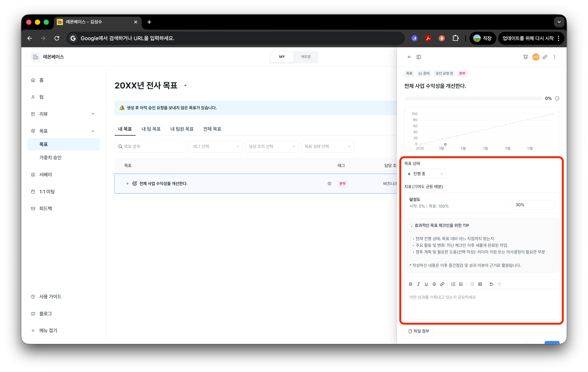The width and height of the screenshot is (588, 372).
Task: Collapse the 목표 sidebar section
Action: 93,131
